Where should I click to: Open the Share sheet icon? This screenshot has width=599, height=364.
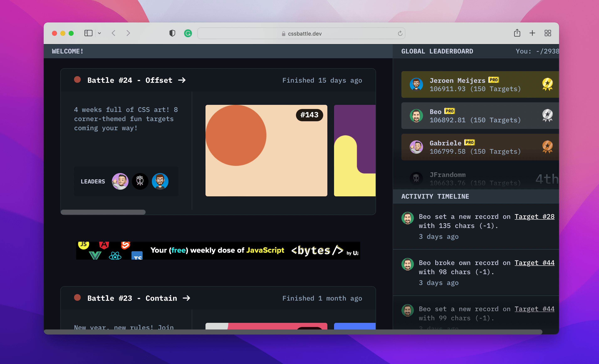point(517,33)
